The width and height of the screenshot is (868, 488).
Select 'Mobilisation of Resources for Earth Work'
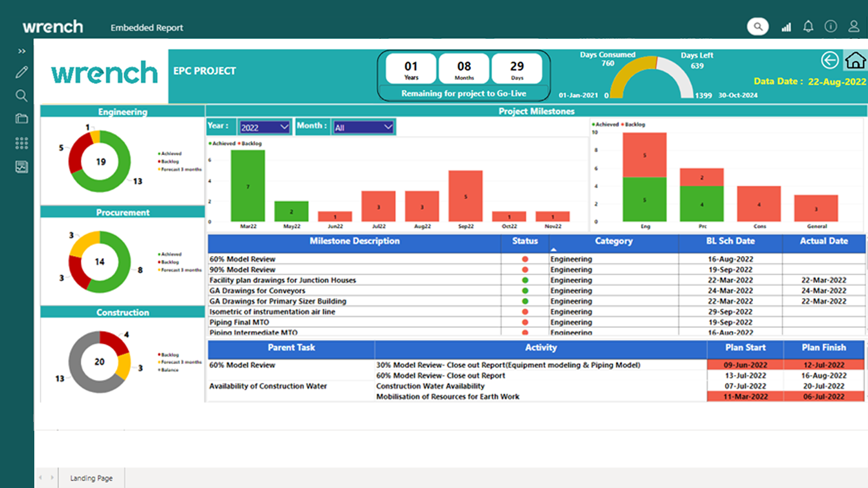tap(447, 396)
